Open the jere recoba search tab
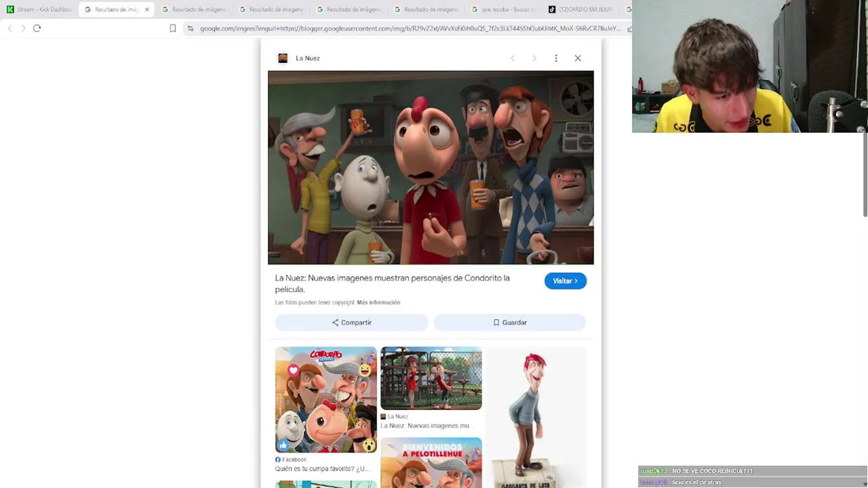Viewport: 868px width, 488px height. pyautogui.click(x=503, y=9)
